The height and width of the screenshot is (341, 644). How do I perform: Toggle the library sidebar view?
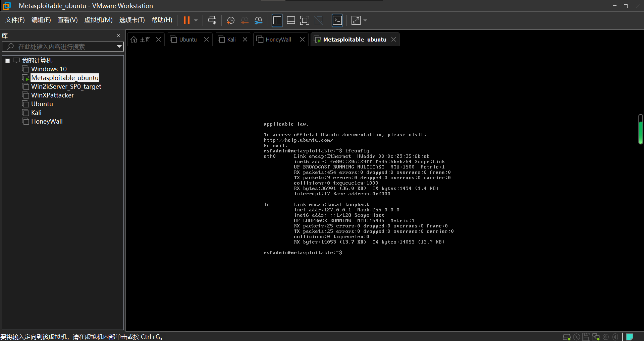[277, 20]
